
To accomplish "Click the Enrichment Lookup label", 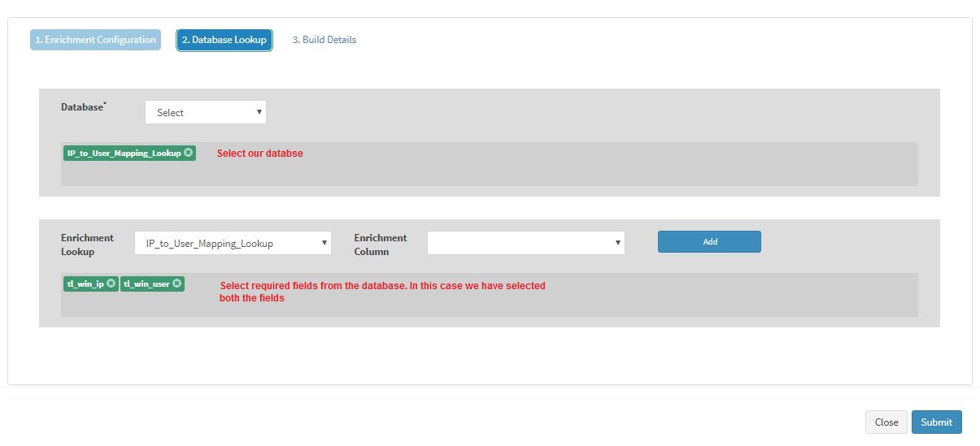I will (x=87, y=245).
